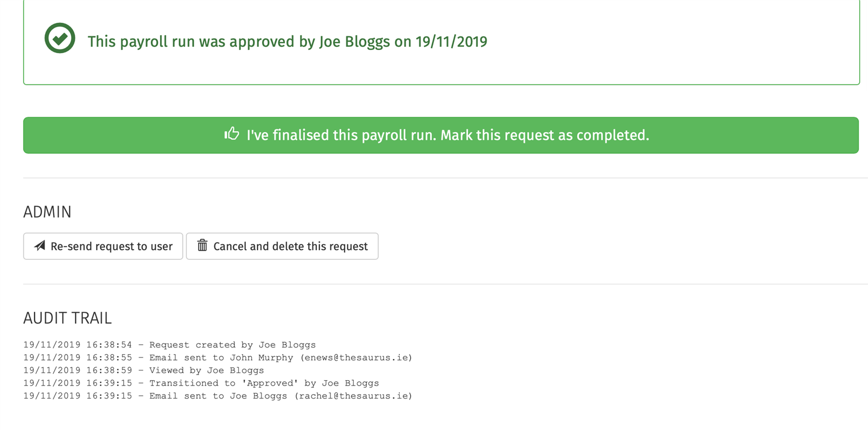Select the email sent to John Murphy entry

(x=218, y=358)
